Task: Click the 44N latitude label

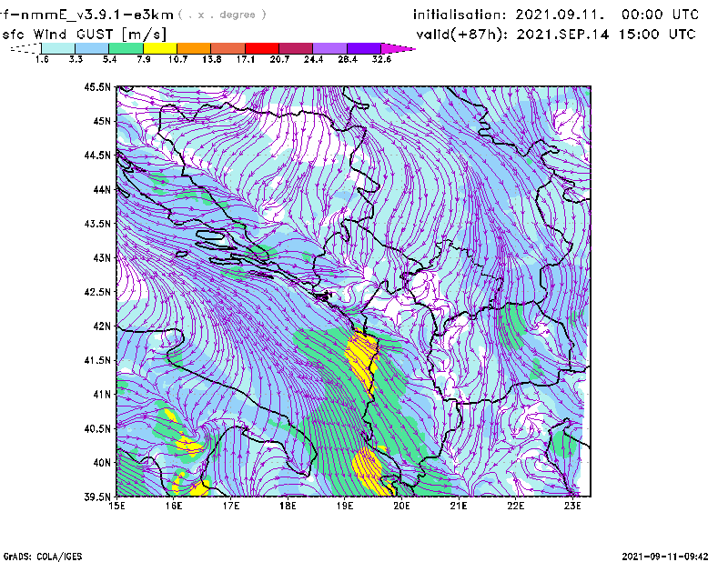Action: pyautogui.click(x=102, y=189)
